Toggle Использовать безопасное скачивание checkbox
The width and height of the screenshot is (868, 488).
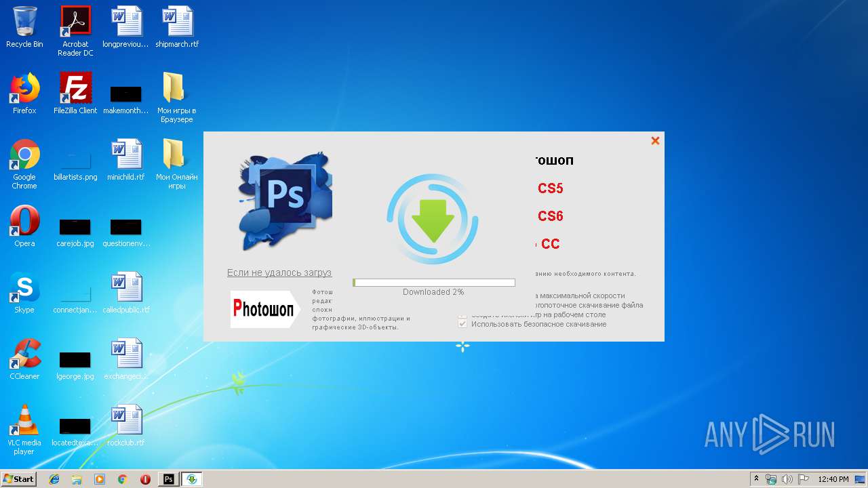462,324
